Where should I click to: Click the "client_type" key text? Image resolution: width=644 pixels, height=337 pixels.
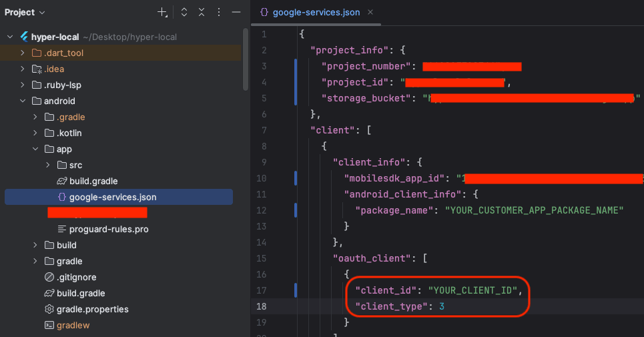[392, 306]
